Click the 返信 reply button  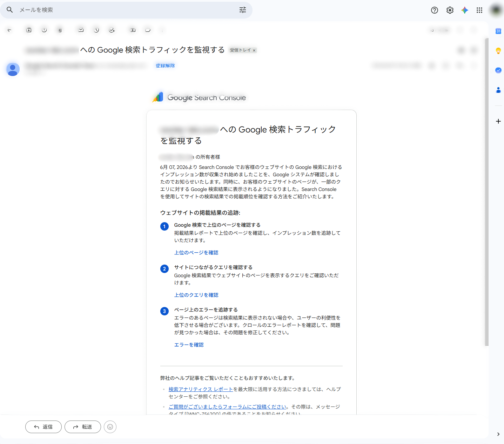click(43, 427)
